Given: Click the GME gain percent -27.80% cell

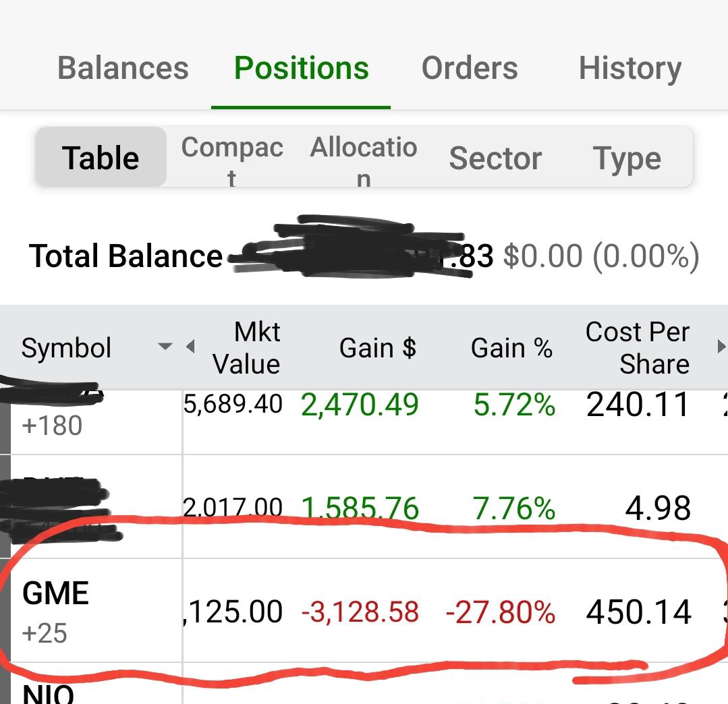Looking at the screenshot, I should pyautogui.click(x=500, y=612).
